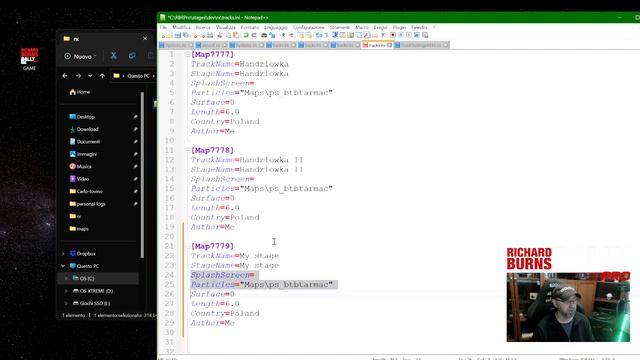Open the Linguaggio menu
The width and height of the screenshot is (640, 360).
tap(276, 27)
